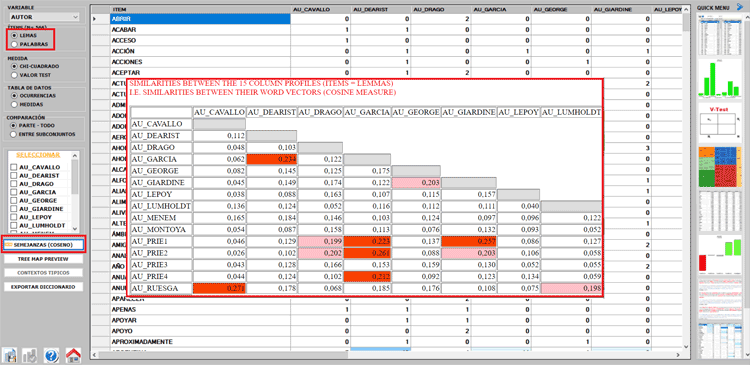
Task: Click the AU_CAVALLO column header in the main table
Action: pyautogui.click(x=320, y=9)
